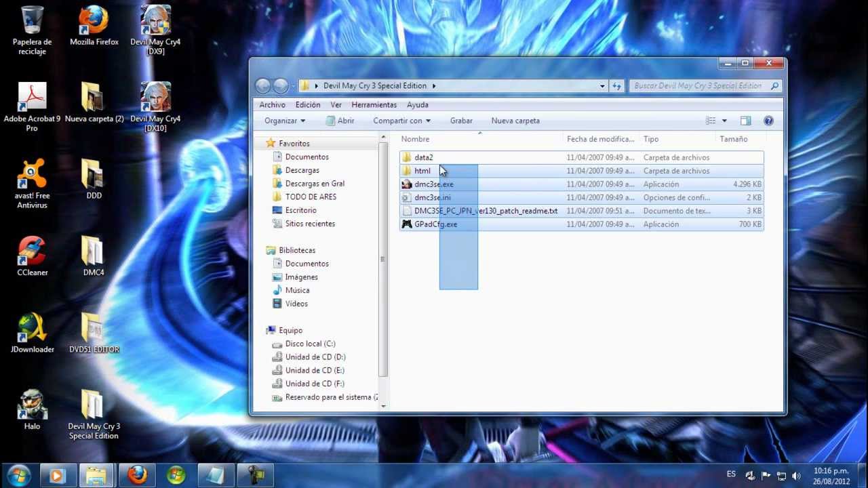The height and width of the screenshot is (488, 868).
Task: Sort by Fecha de modificación column
Action: click(x=601, y=139)
